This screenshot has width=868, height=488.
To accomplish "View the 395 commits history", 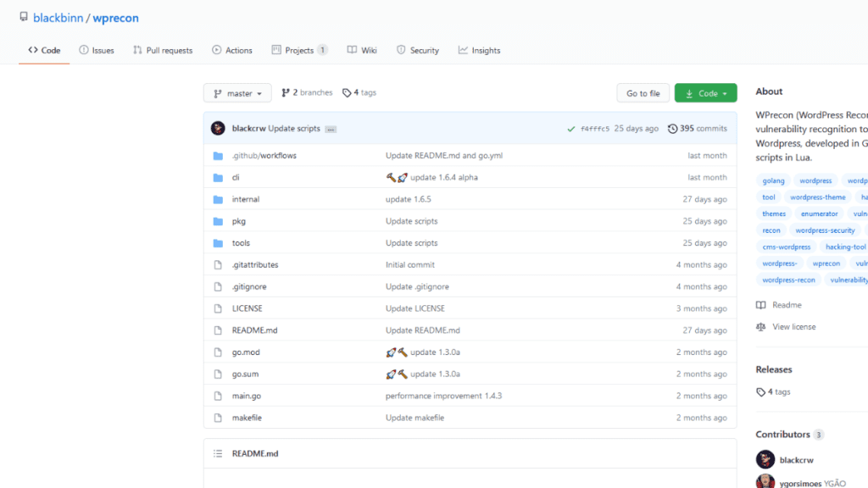I will pyautogui.click(x=698, y=129).
